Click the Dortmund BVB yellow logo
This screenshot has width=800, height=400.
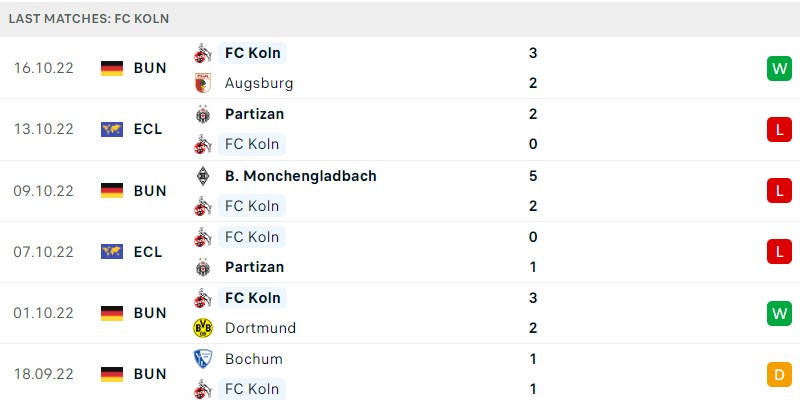pos(203,328)
